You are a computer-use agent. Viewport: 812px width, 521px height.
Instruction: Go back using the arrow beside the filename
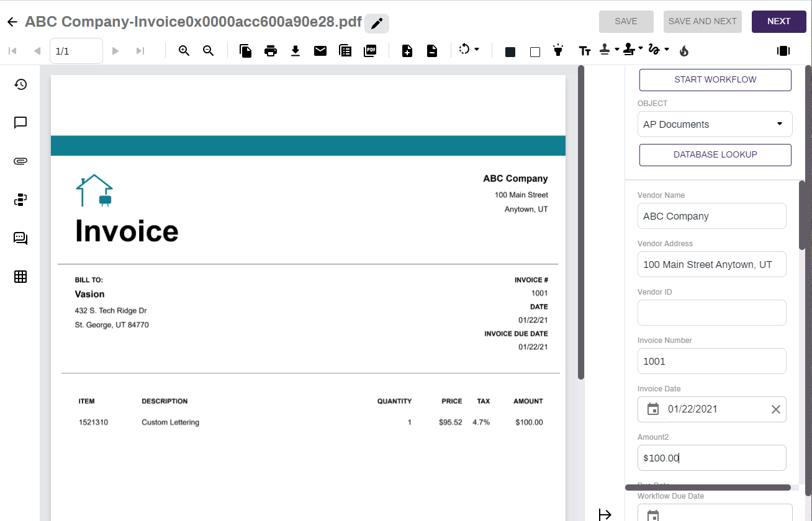click(x=12, y=22)
